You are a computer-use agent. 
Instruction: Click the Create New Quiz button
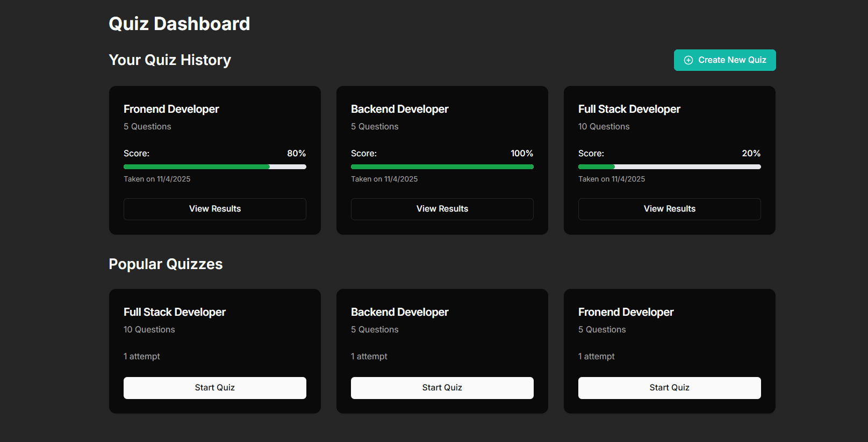[724, 60]
